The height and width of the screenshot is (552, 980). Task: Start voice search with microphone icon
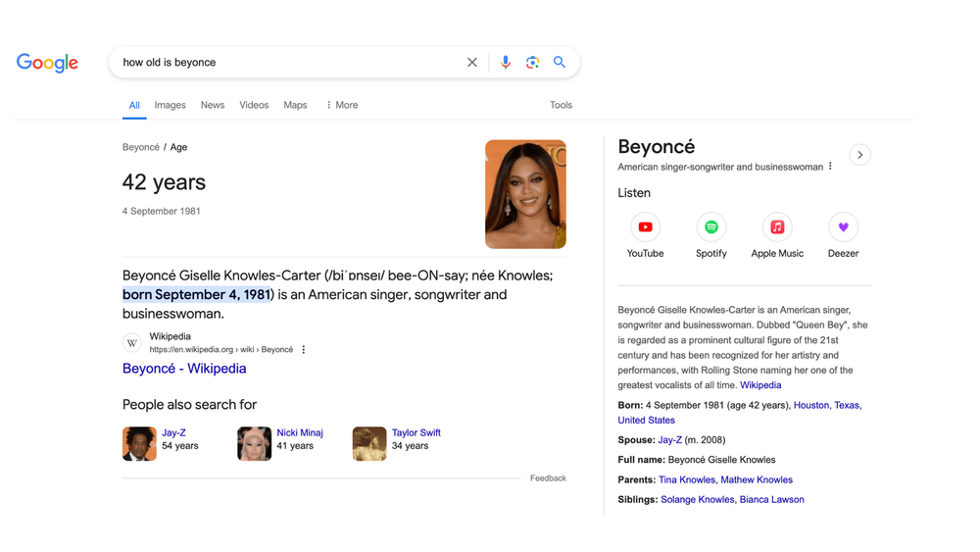point(505,62)
